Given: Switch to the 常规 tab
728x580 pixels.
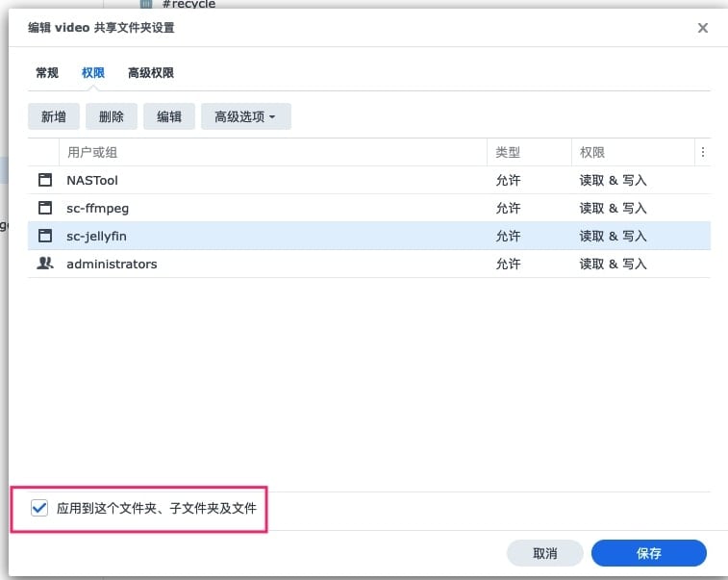Looking at the screenshot, I should pyautogui.click(x=47, y=72).
